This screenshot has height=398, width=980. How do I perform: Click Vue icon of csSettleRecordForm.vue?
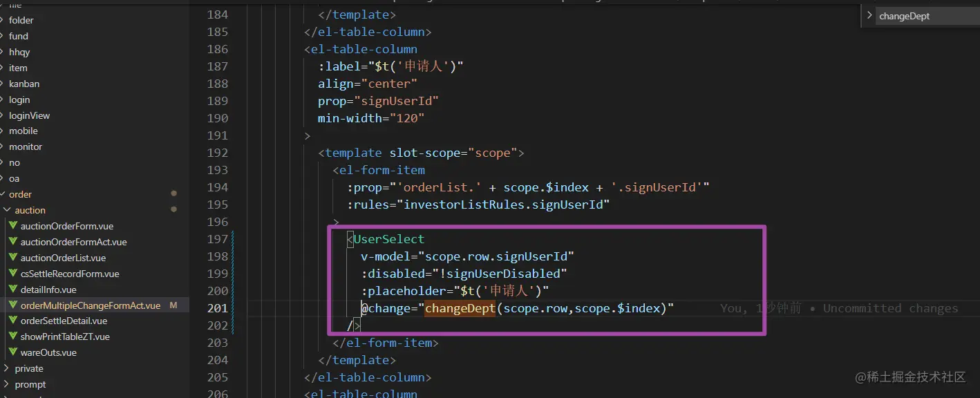tap(12, 274)
